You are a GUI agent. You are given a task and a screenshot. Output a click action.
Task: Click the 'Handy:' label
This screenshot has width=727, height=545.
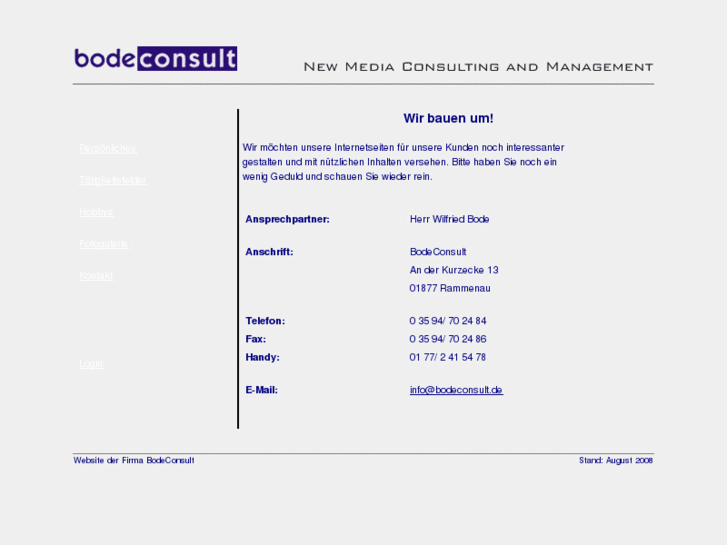click(262, 357)
